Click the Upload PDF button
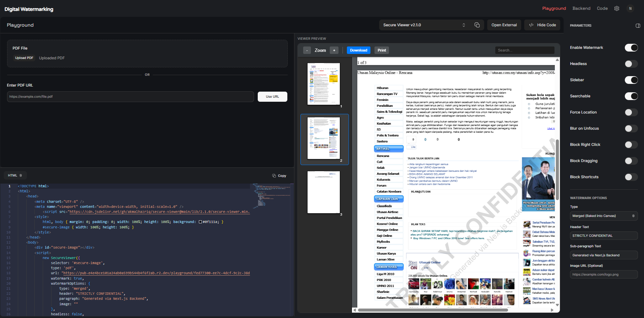644x318 pixels. 24,58
